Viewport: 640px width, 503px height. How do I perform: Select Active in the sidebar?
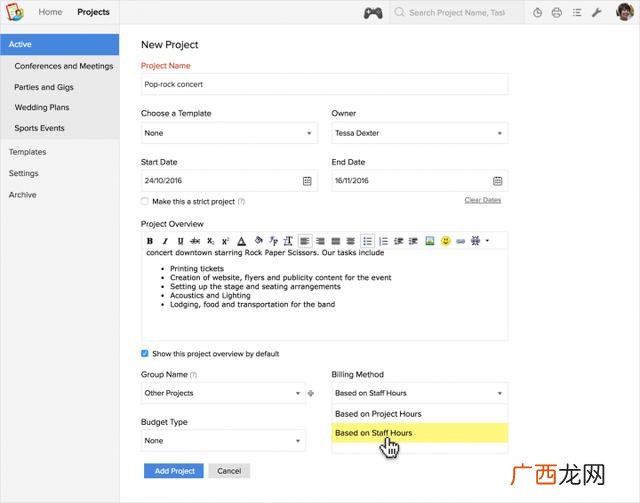[60, 45]
